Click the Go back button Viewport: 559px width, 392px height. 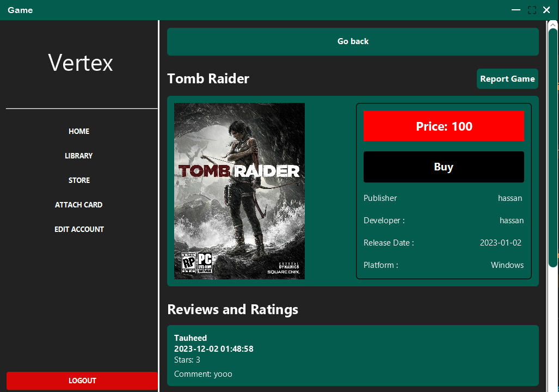[353, 41]
